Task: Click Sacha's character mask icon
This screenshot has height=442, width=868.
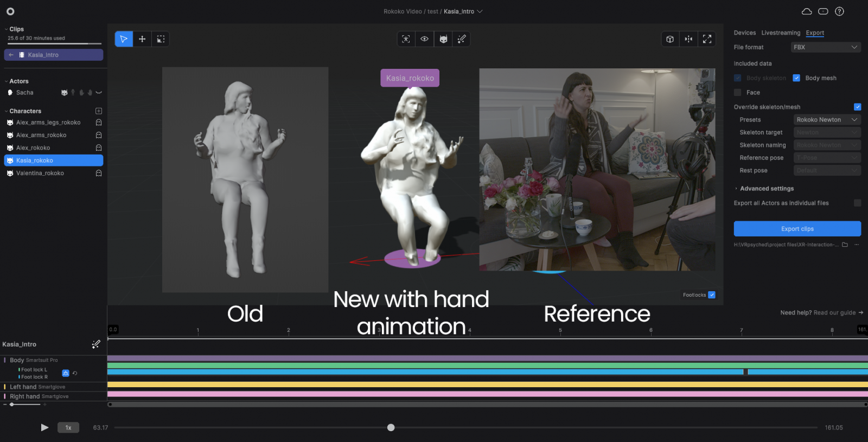Action: 65,93
